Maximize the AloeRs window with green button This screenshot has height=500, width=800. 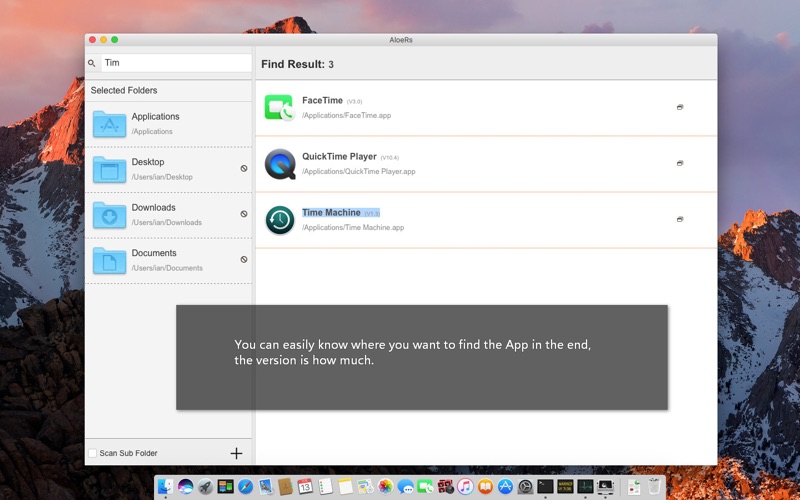115,39
